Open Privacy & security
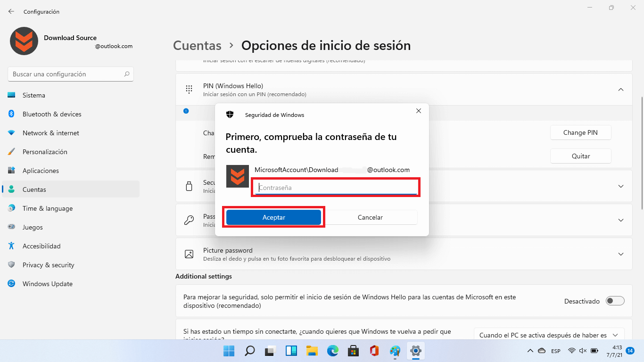This screenshot has width=644, height=362. 71,265
